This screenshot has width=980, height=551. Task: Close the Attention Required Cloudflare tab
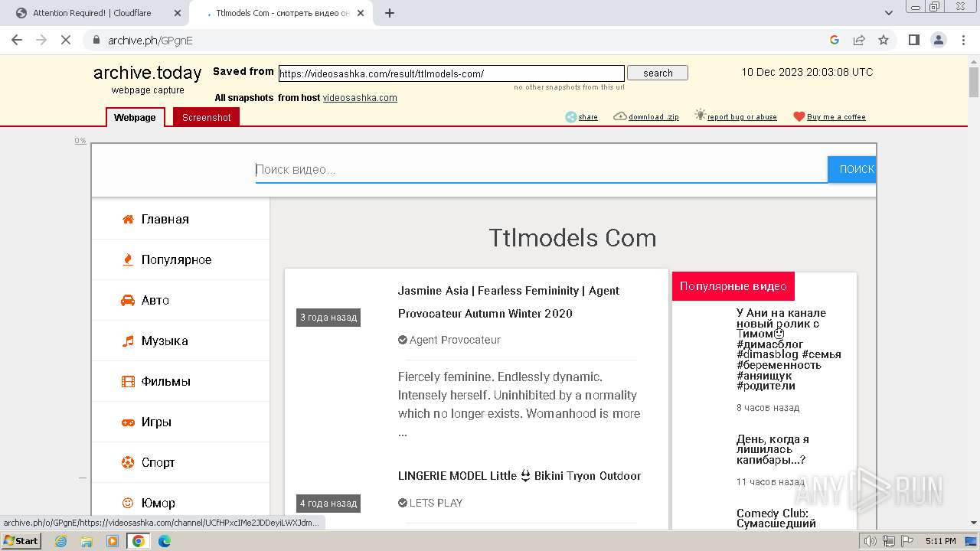tap(178, 13)
